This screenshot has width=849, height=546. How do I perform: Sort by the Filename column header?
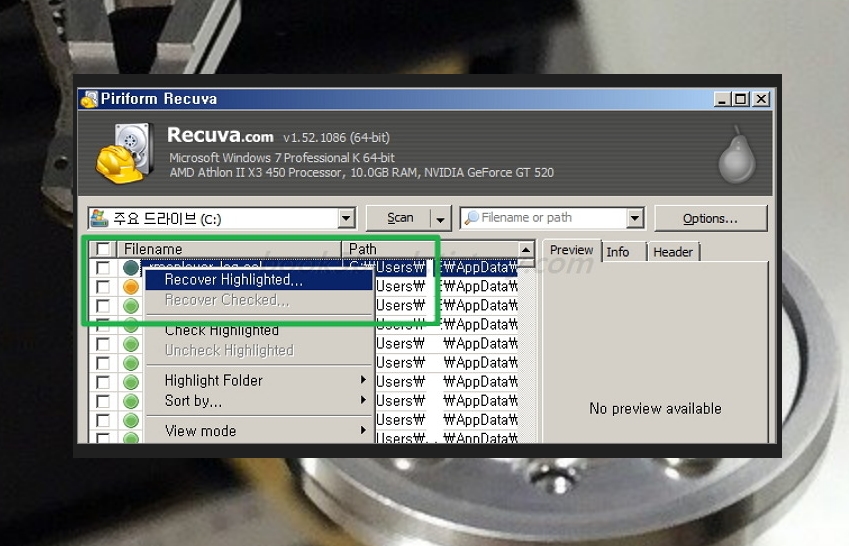pos(230,249)
